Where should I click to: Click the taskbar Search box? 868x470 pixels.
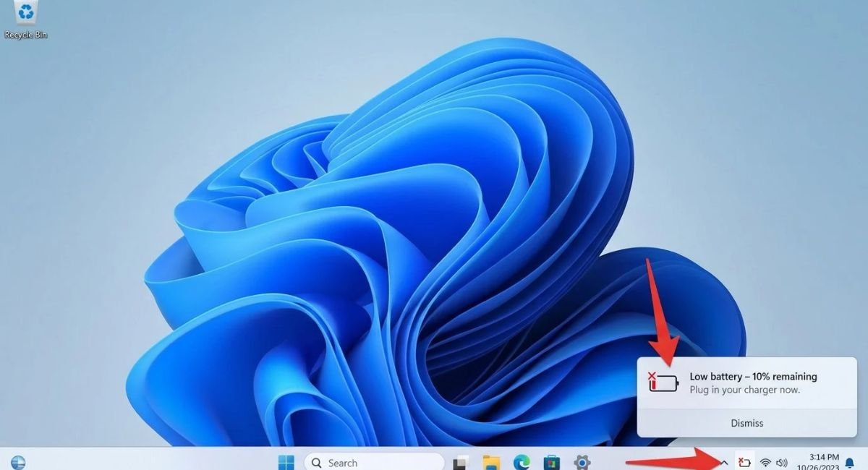pyautogui.click(x=374, y=462)
